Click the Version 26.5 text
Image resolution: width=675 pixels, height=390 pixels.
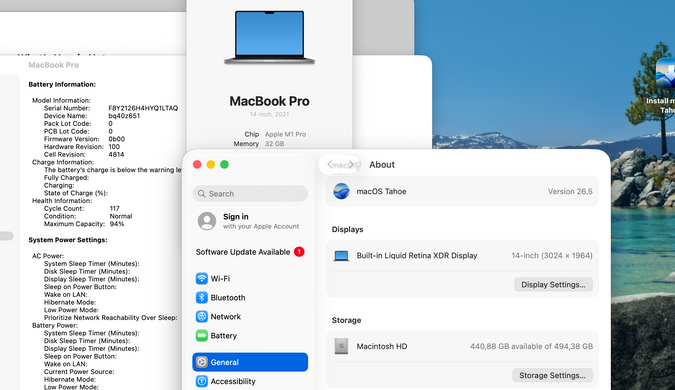pos(570,191)
